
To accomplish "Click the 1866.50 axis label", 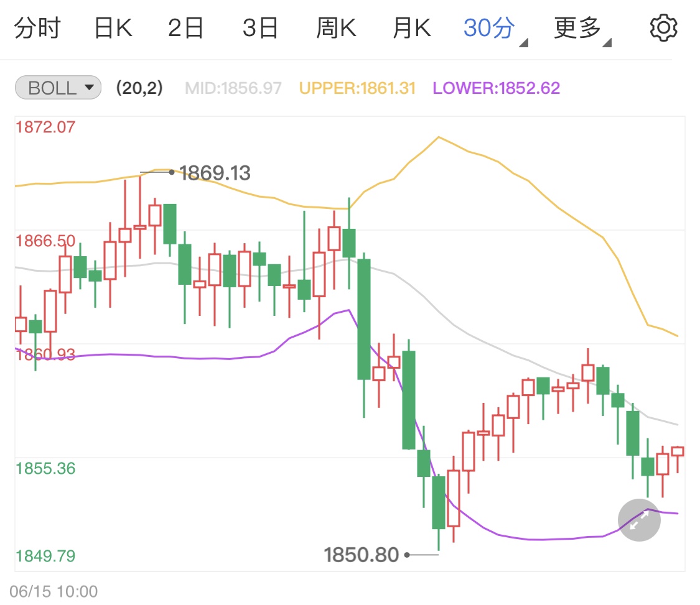I will [x=45, y=241].
